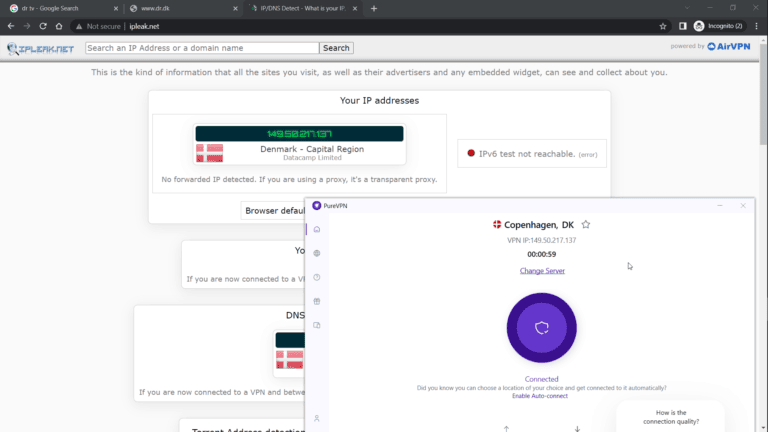Click the Browser default button
The height and width of the screenshot is (432, 768).
[274, 211]
